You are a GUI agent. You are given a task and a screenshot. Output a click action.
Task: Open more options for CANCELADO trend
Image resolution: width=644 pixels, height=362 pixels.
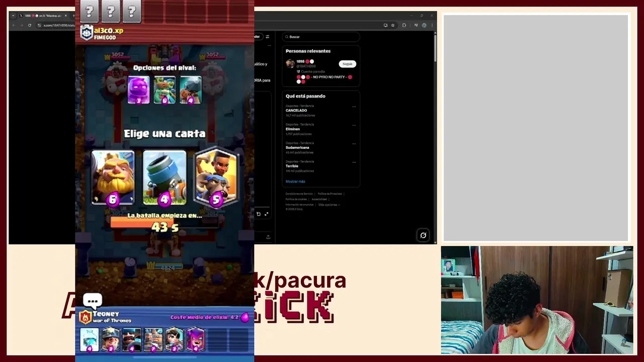354,107
